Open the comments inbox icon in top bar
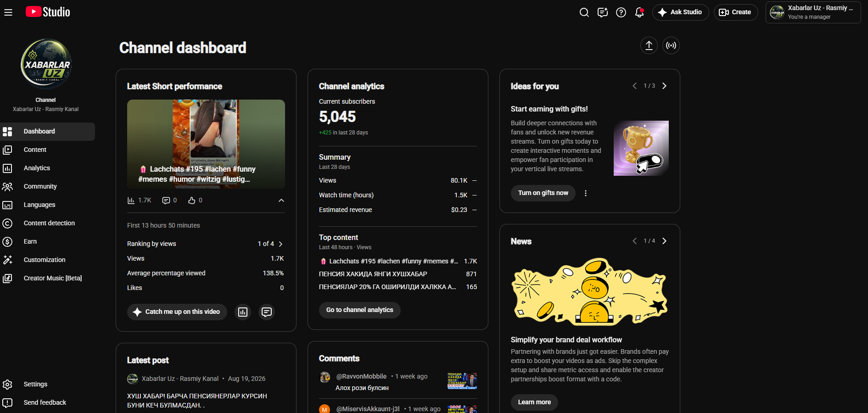The width and height of the screenshot is (868, 413). tap(603, 12)
